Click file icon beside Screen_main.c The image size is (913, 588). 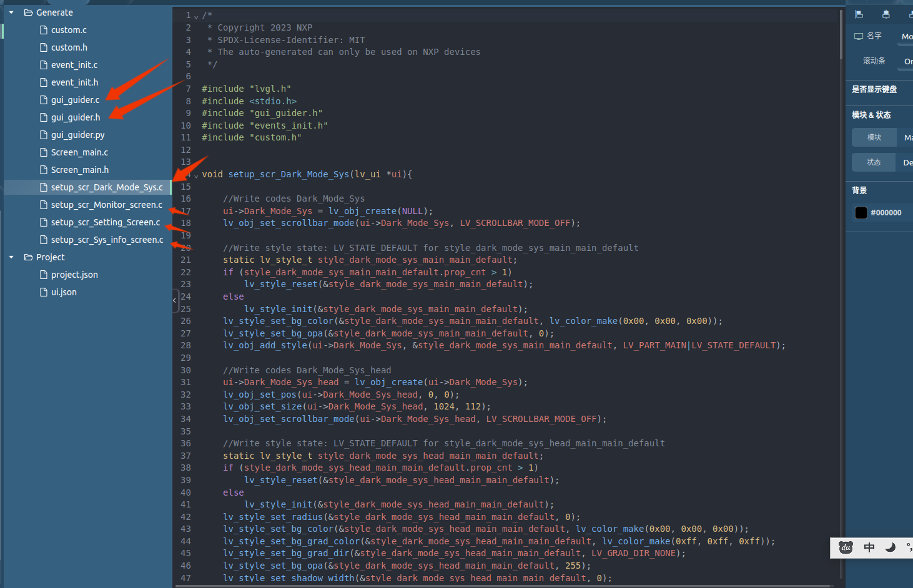[x=44, y=152]
